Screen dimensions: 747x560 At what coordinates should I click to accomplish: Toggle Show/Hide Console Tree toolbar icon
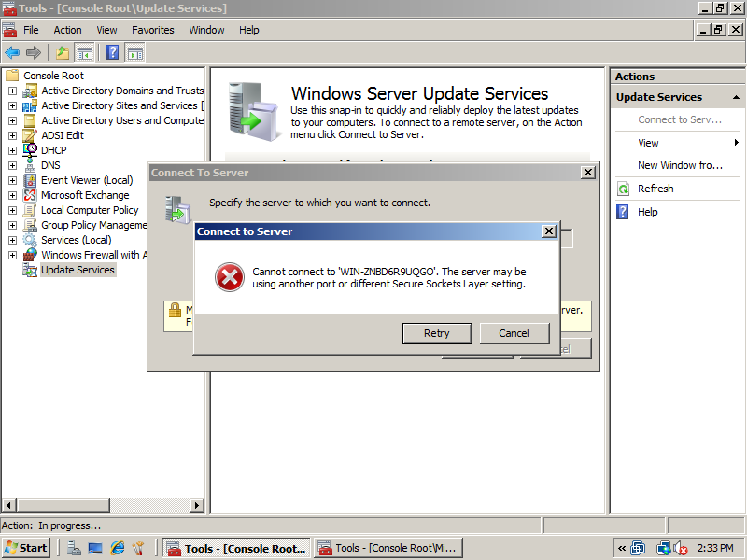[84, 52]
